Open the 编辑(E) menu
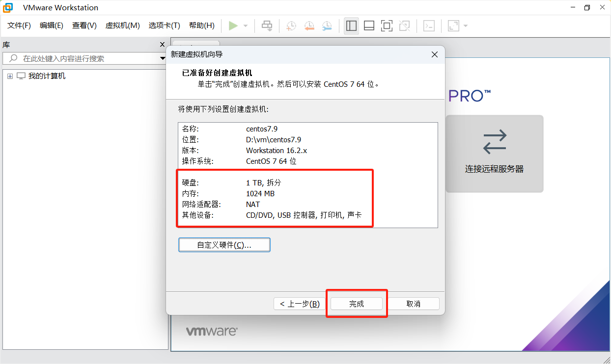 52,26
